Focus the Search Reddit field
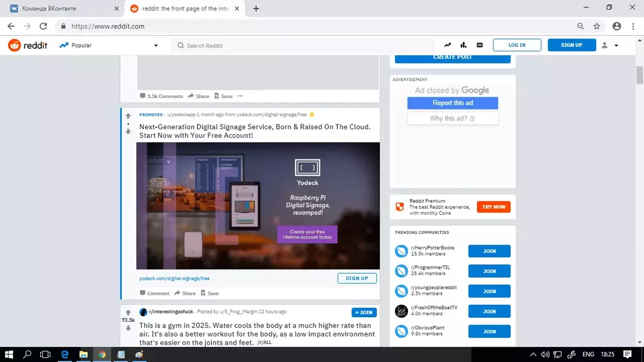 303,46
